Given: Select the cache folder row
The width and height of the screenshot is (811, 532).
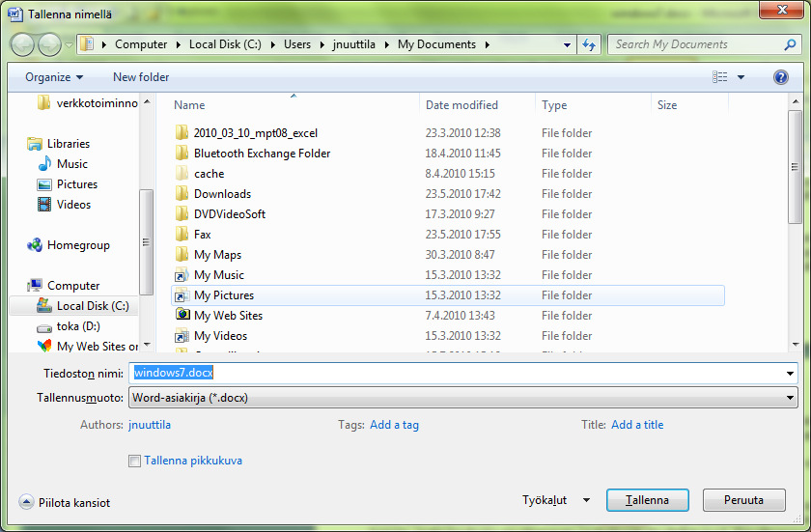Looking at the screenshot, I should [x=447, y=173].
